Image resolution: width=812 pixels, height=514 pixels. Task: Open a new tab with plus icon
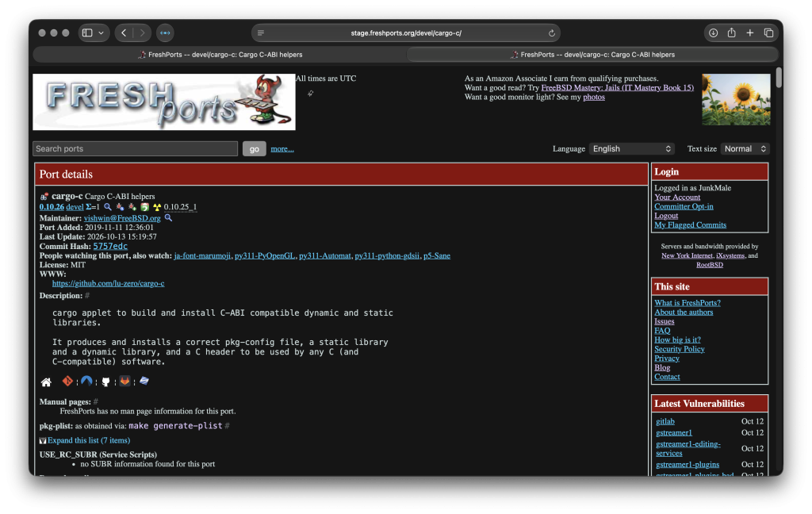pyautogui.click(x=750, y=33)
